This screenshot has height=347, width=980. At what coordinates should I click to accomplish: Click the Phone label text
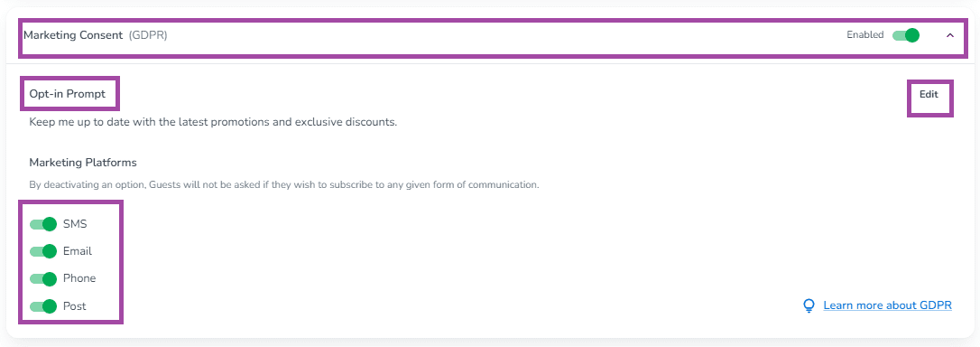tap(79, 278)
